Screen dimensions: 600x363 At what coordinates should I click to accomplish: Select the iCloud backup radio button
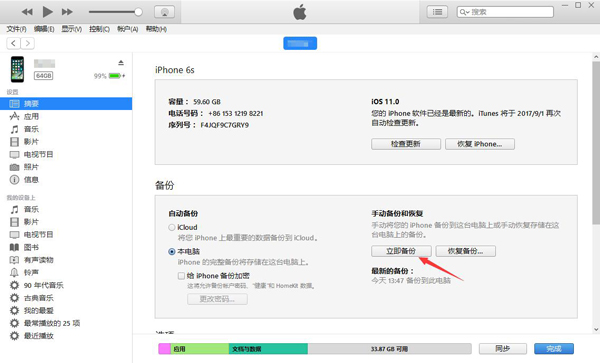pos(172,227)
